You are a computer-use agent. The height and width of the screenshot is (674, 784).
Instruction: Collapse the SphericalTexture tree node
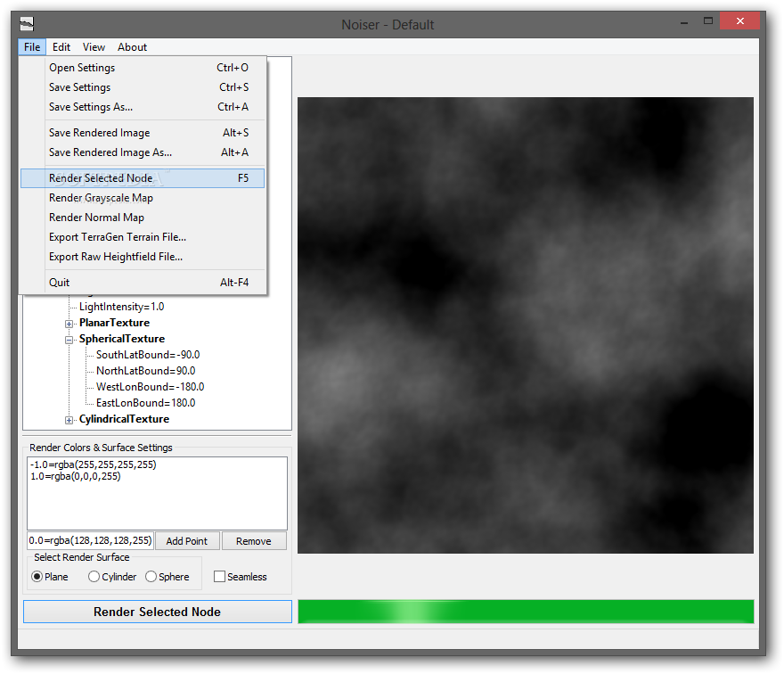click(x=69, y=340)
